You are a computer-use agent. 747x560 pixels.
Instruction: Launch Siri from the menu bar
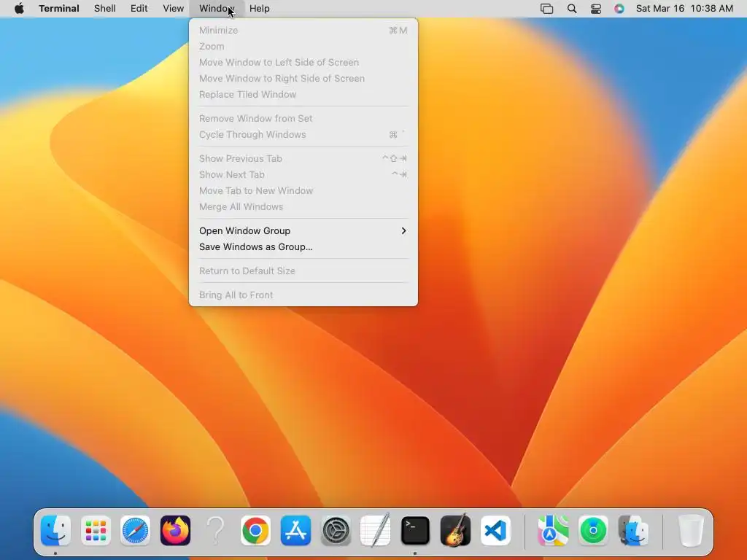pyautogui.click(x=619, y=9)
